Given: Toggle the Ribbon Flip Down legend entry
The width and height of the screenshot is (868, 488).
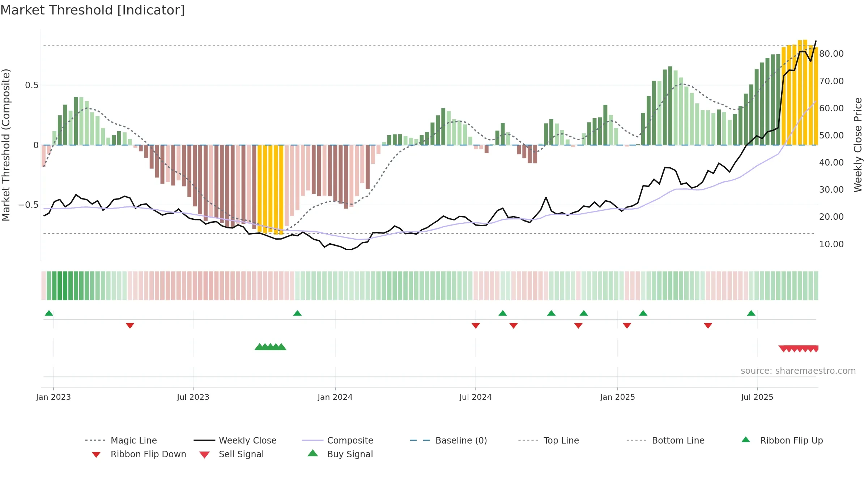Looking at the screenshot, I should [x=139, y=454].
